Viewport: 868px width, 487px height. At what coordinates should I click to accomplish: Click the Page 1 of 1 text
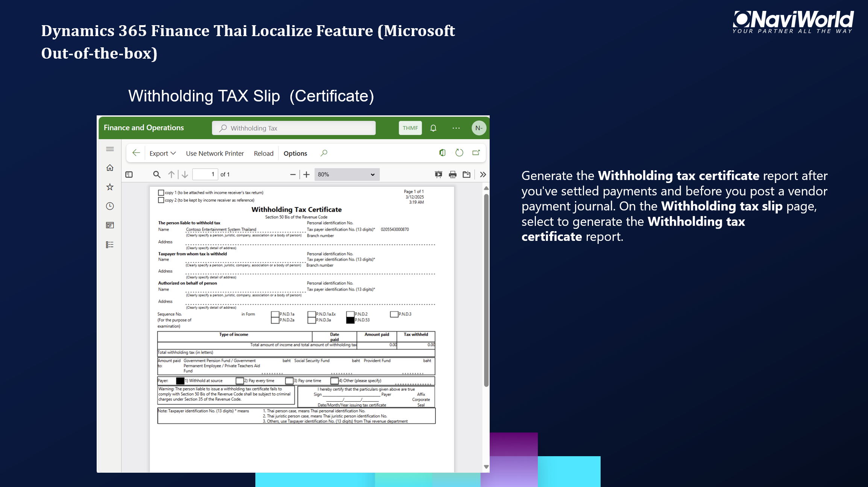[414, 192]
